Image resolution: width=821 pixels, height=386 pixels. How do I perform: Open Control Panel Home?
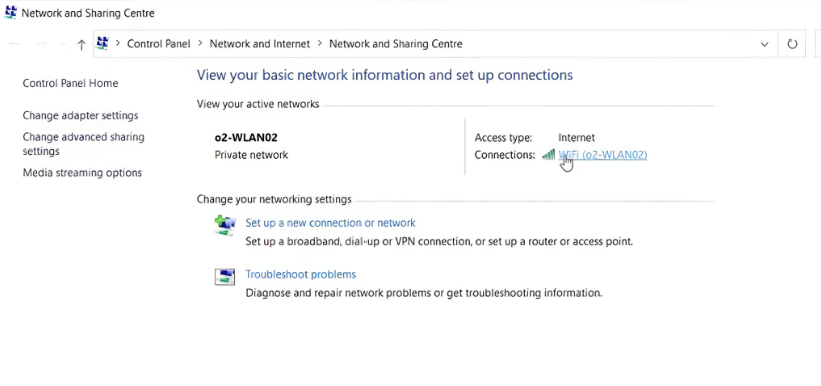(70, 83)
